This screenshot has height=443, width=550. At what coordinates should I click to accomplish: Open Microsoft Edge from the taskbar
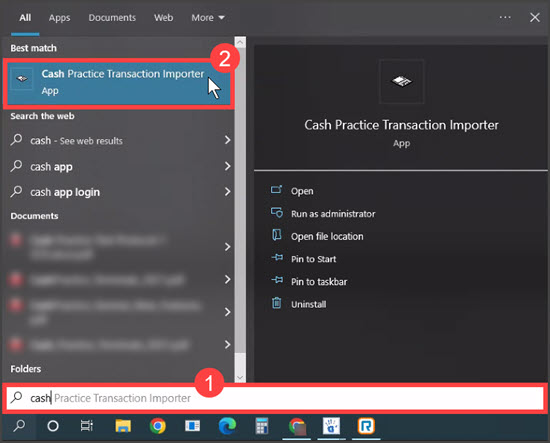(227, 426)
